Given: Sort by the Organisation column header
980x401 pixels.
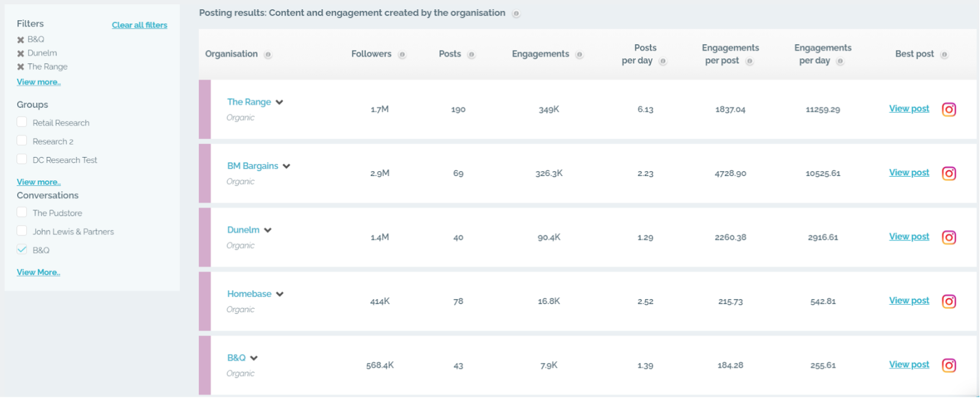Looking at the screenshot, I should click(232, 54).
